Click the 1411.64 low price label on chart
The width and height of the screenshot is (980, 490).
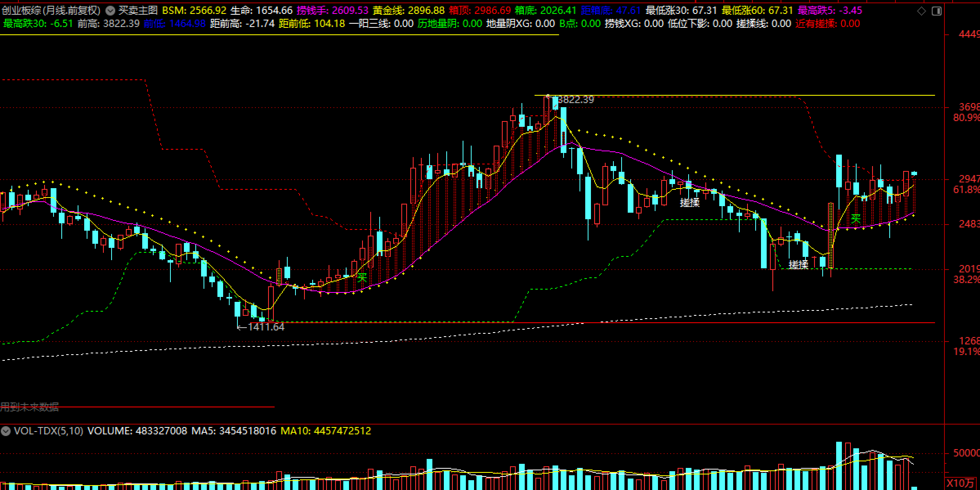266,327
